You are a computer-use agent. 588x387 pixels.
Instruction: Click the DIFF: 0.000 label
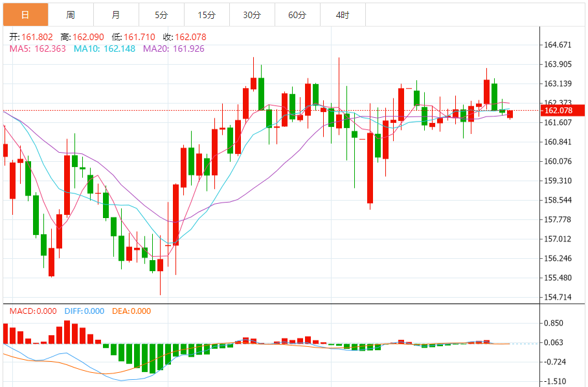pos(84,311)
